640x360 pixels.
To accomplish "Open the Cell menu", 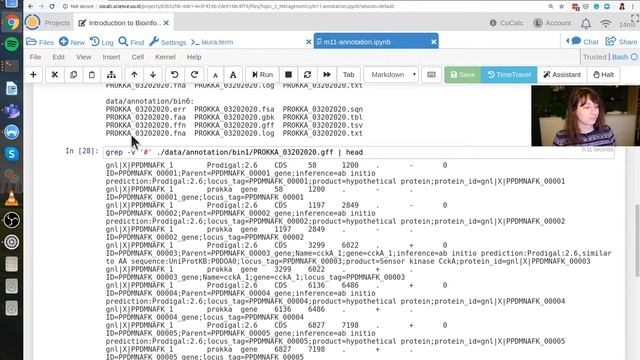I will tap(138, 57).
